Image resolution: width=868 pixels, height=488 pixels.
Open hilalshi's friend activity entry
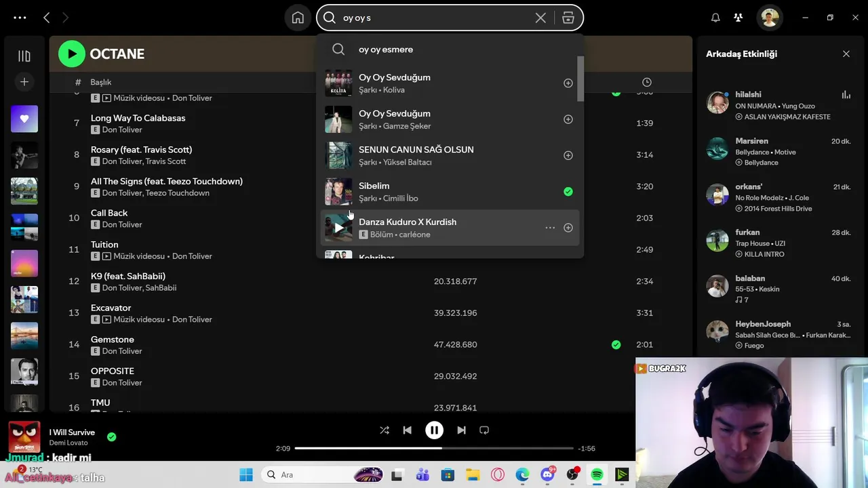(778, 105)
